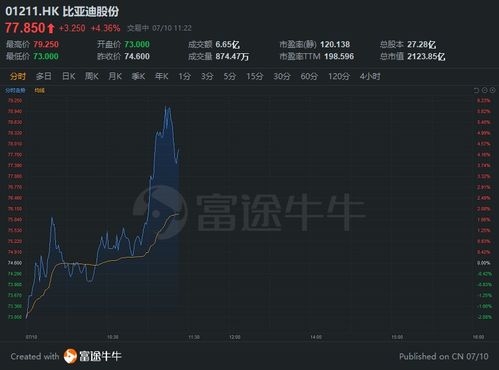
Task: Click the 总市值 value 2123.85亿
Action: pyautogui.click(x=426, y=56)
